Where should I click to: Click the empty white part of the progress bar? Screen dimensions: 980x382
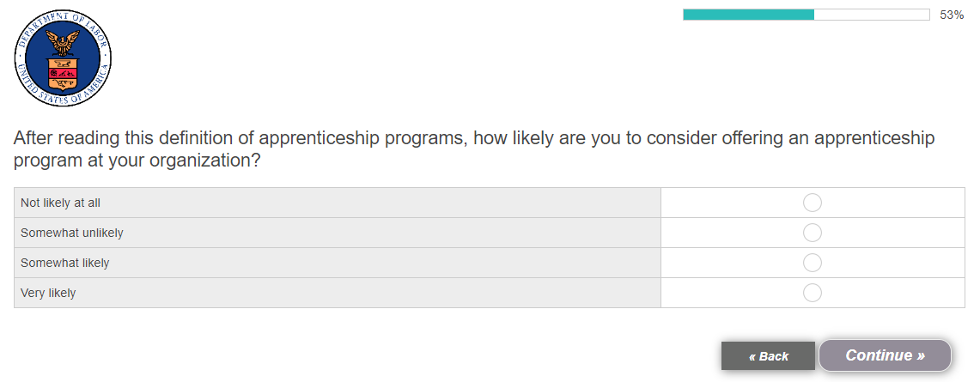871,15
